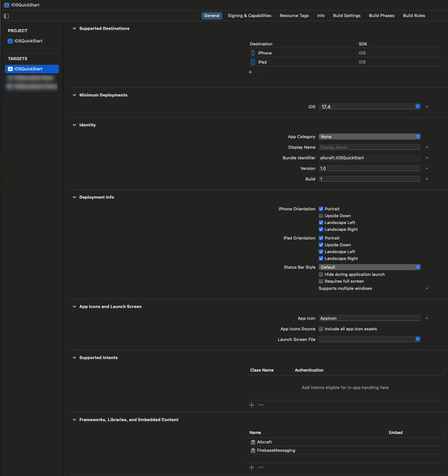Open the App Category dropdown
This screenshot has width=448, height=476.
click(369, 137)
